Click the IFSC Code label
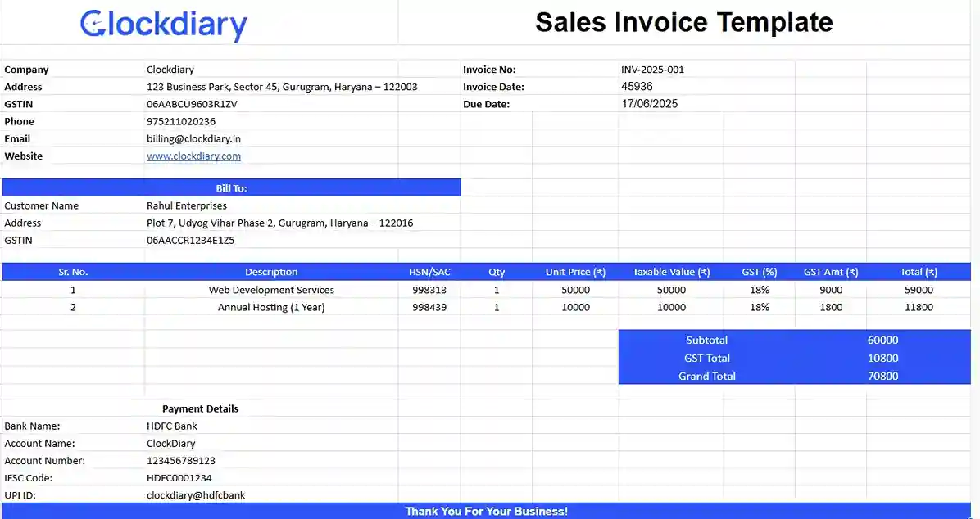Screen dimensions: 980x519 [29, 478]
